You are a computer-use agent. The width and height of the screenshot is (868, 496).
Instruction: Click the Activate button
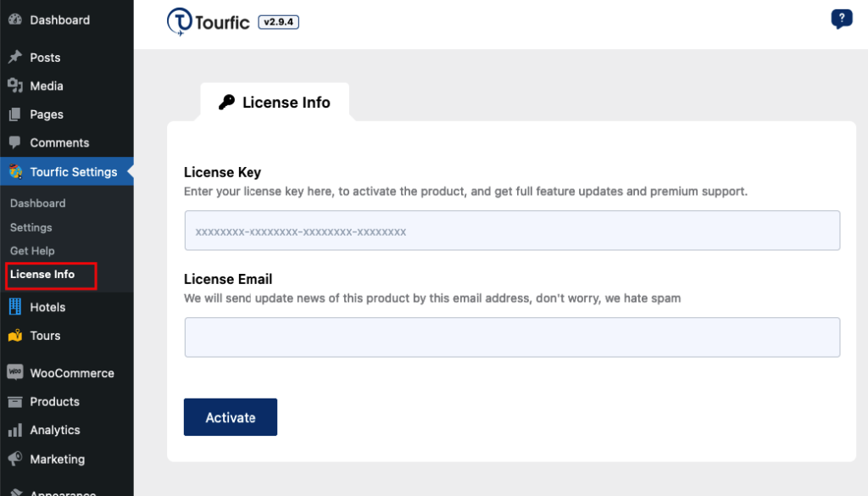point(231,417)
